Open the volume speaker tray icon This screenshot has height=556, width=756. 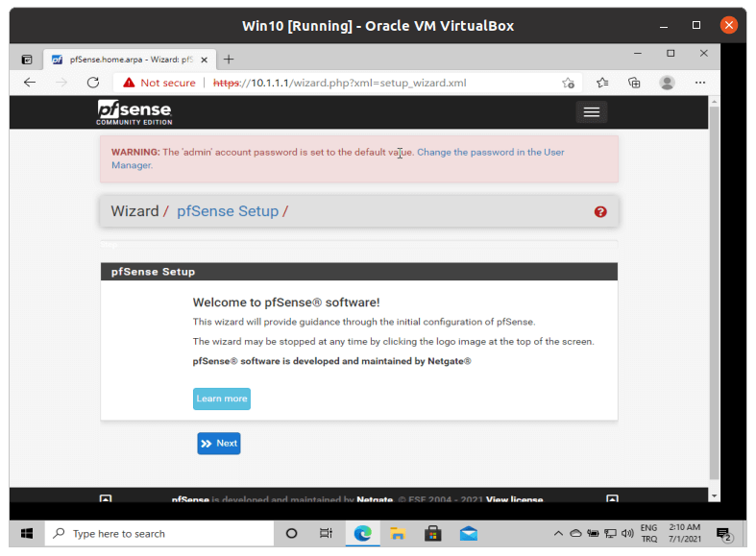(x=627, y=533)
